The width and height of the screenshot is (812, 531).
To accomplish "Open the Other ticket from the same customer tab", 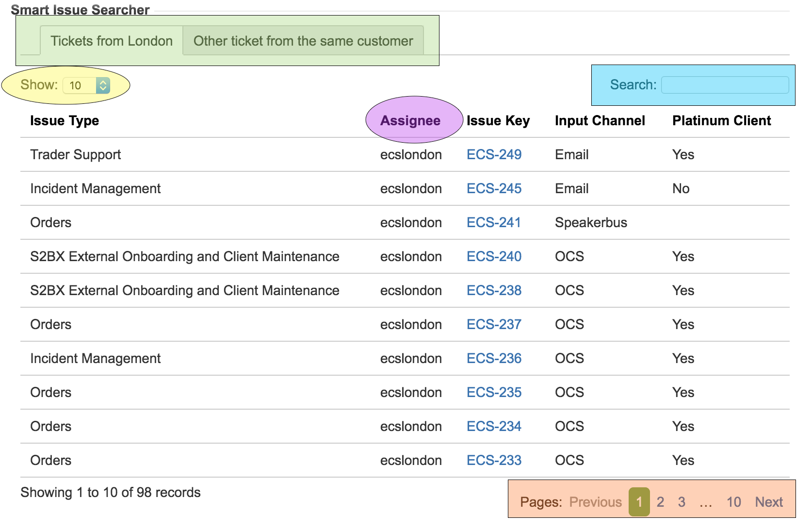I will pyautogui.click(x=302, y=41).
